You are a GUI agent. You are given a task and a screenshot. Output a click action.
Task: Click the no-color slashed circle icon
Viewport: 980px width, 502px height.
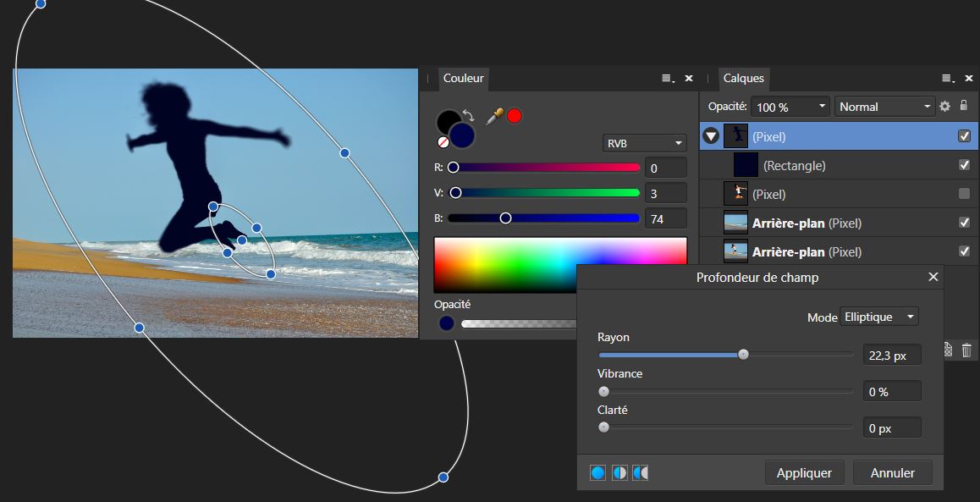pyautogui.click(x=443, y=142)
